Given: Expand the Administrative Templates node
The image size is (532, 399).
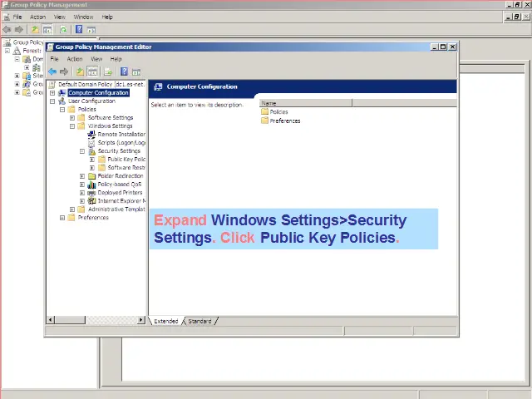Looking at the screenshot, I should 72,209.
